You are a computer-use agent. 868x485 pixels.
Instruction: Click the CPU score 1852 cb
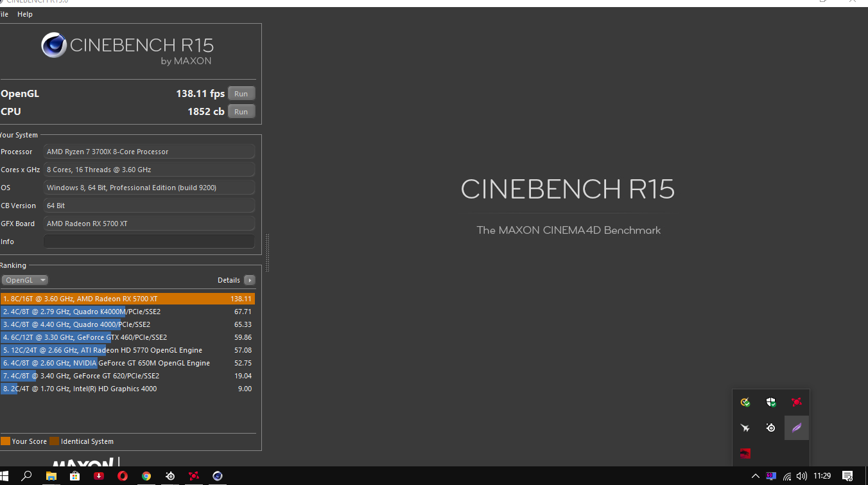click(x=206, y=112)
